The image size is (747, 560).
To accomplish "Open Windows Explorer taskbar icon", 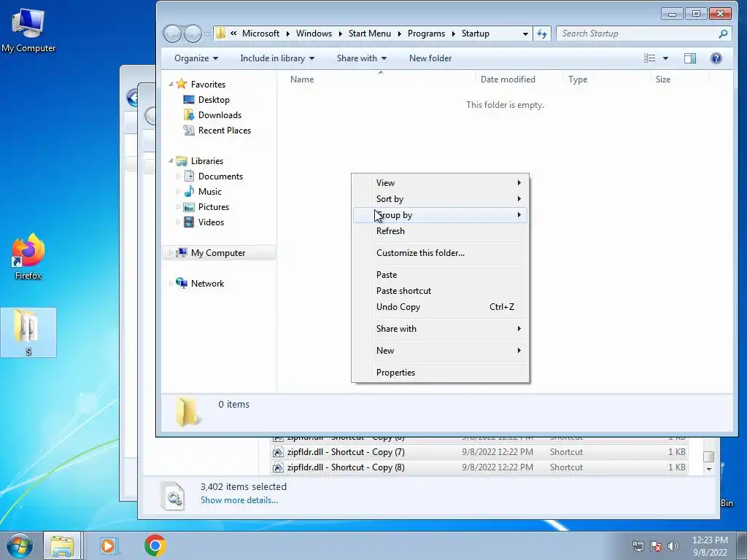I will pos(63,545).
